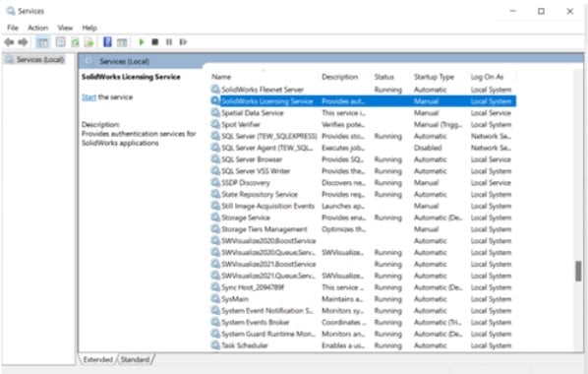Click the Services (Local) pane header
Viewport: 588px width, 374px height.
pyautogui.click(x=124, y=61)
